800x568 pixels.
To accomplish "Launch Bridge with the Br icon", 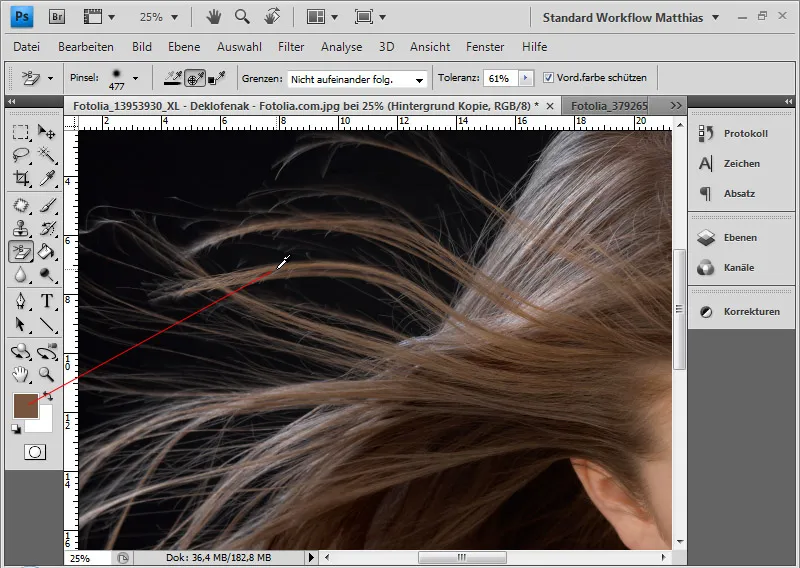I will point(57,17).
